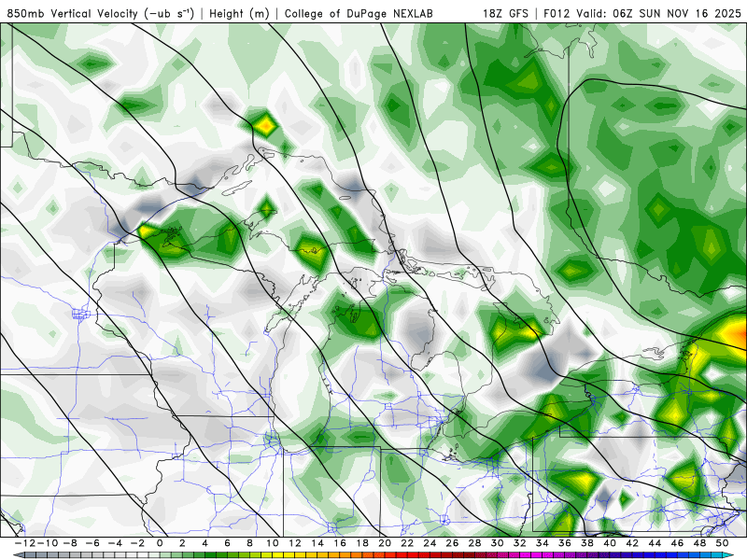This screenshot has height=560, width=747.
Task: Click the "34" color scale label
Action: pyautogui.click(x=543, y=543)
